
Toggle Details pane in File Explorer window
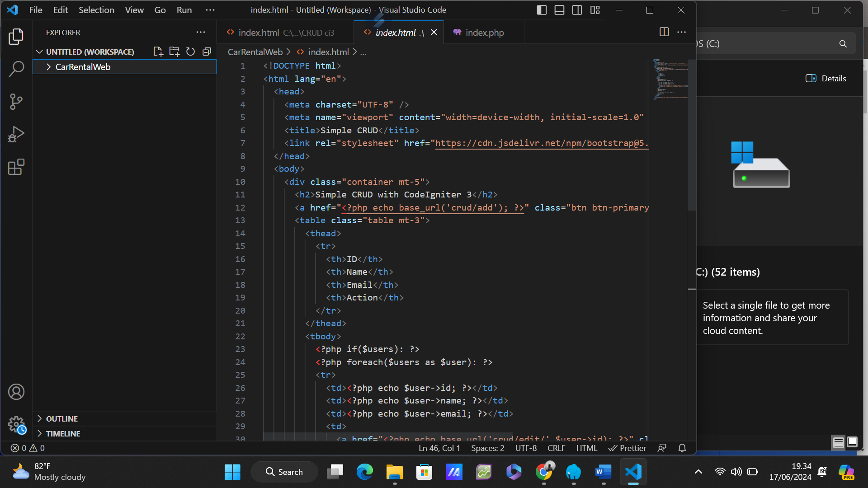tap(826, 78)
